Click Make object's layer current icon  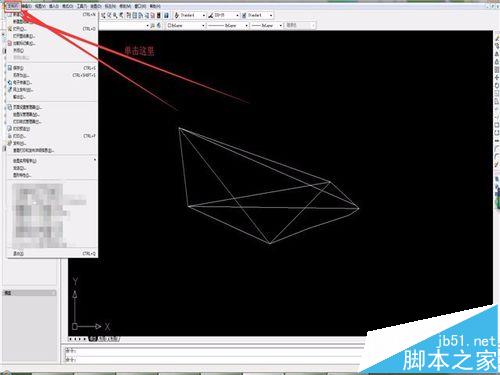pos(152,25)
